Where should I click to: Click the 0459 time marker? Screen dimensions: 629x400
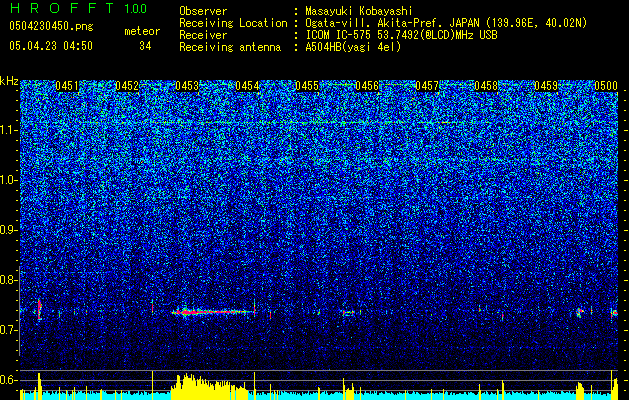coord(546,86)
